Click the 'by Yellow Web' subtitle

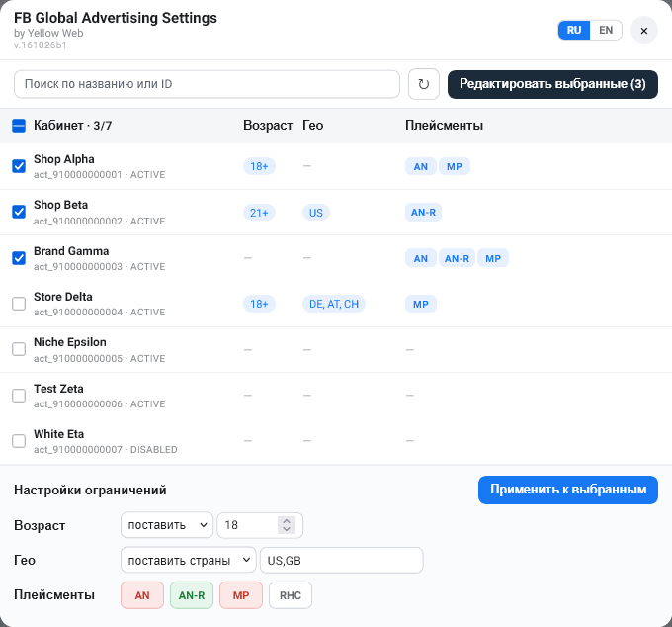pyautogui.click(x=48, y=33)
